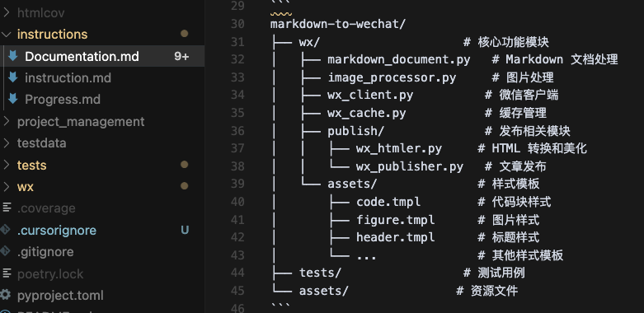
Task: Expand the wx folder chevron
Action: coord(7,187)
